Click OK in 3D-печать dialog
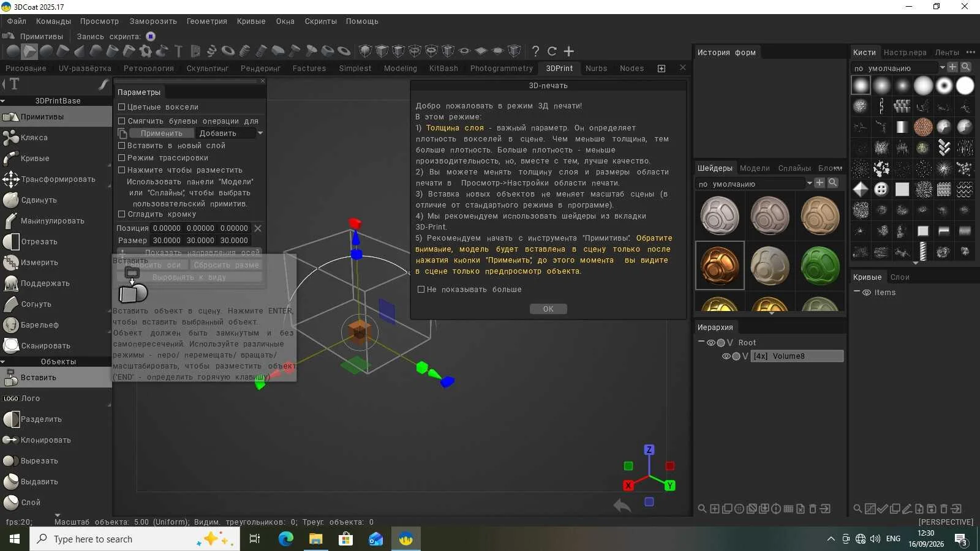 (x=548, y=309)
